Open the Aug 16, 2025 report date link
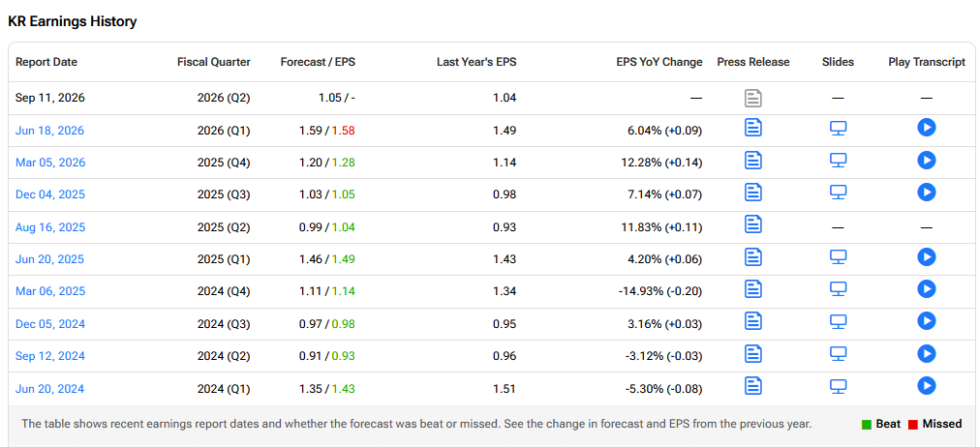Image resolution: width=980 pixels, height=447 pixels. [x=50, y=227]
